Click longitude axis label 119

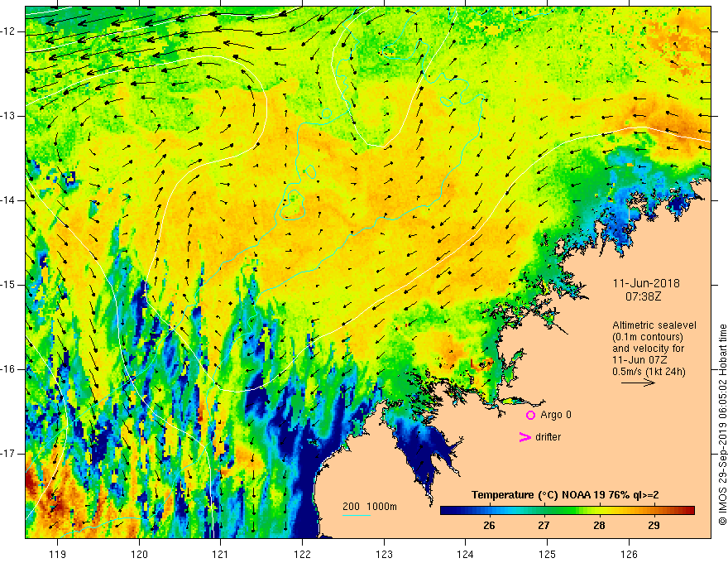click(58, 554)
